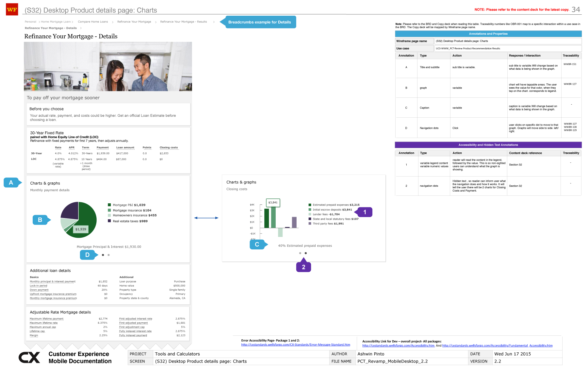Select the blue annotation marker A
This screenshot has width=588, height=372.
coord(11,183)
